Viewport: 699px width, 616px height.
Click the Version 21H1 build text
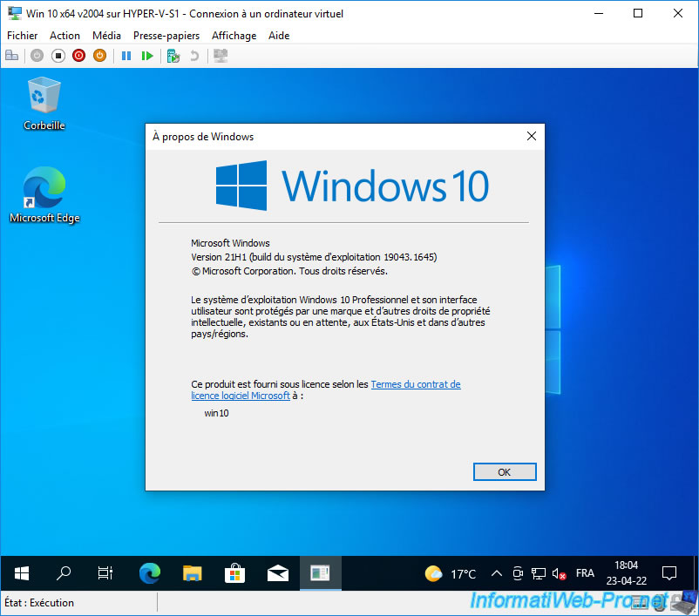coord(314,257)
